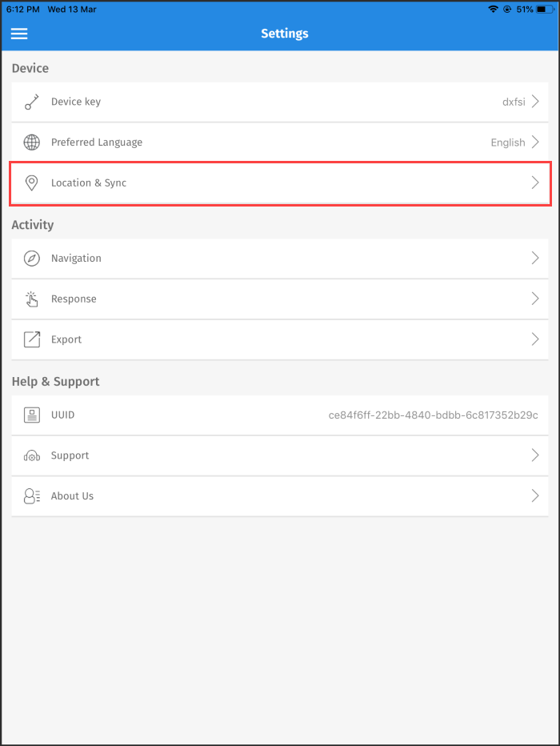560x746 pixels.
Task: Tap the Support headset icon
Action: click(31, 455)
